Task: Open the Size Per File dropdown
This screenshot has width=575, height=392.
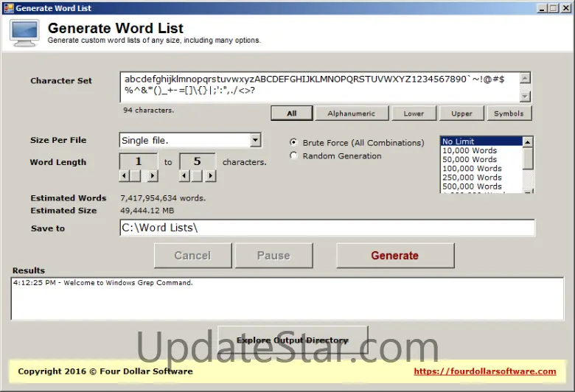Action: (255, 140)
